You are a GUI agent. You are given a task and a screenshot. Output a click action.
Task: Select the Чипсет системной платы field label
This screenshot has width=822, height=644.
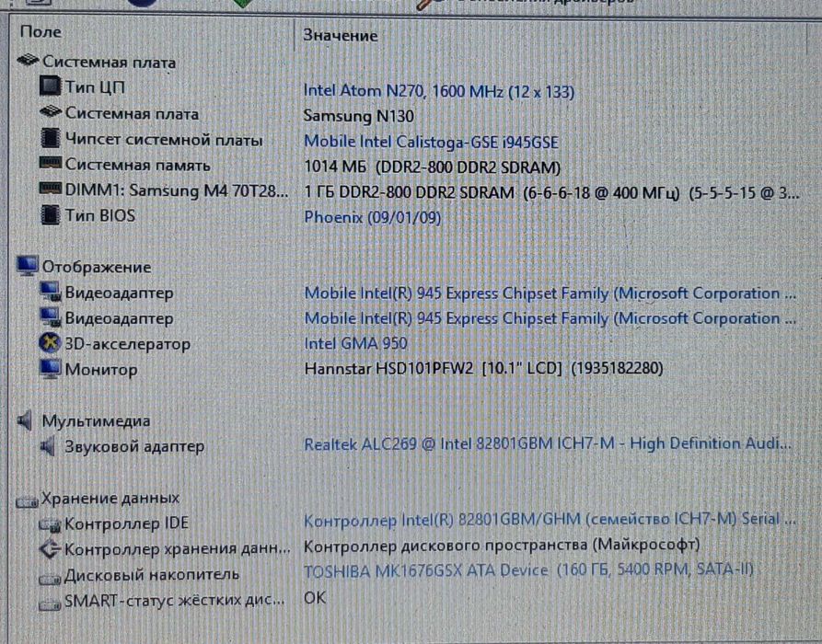tap(164, 140)
